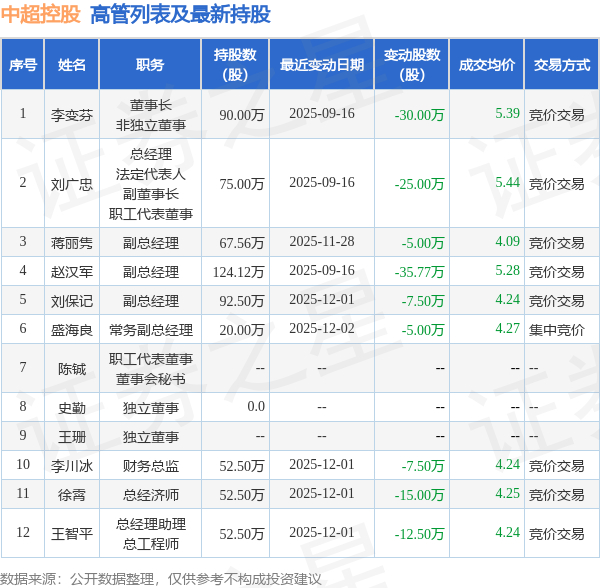Click the average price 4.25
The image size is (600, 588).
pyautogui.click(x=507, y=494)
